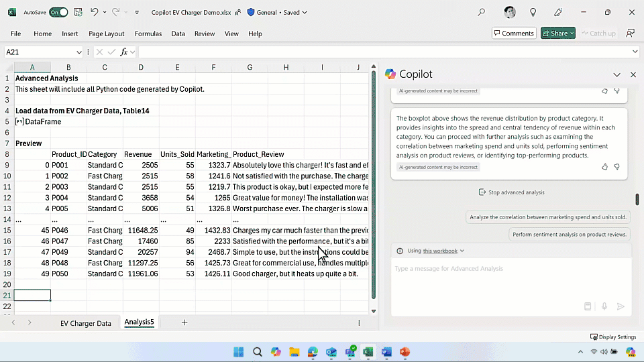Click 'Perform sentiment analysis on product reviews' suggestion
Image resolution: width=644 pixels, height=362 pixels.
pyautogui.click(x=569, y=234)
